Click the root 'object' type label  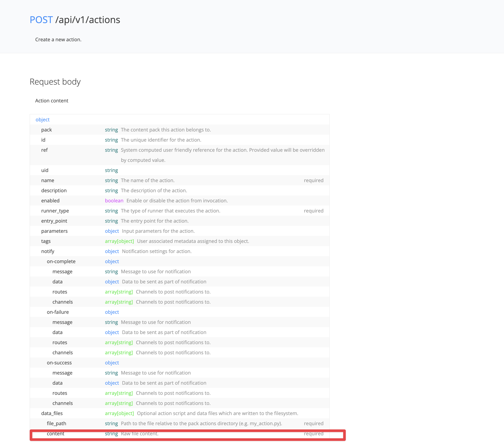(x=42, y=120)
